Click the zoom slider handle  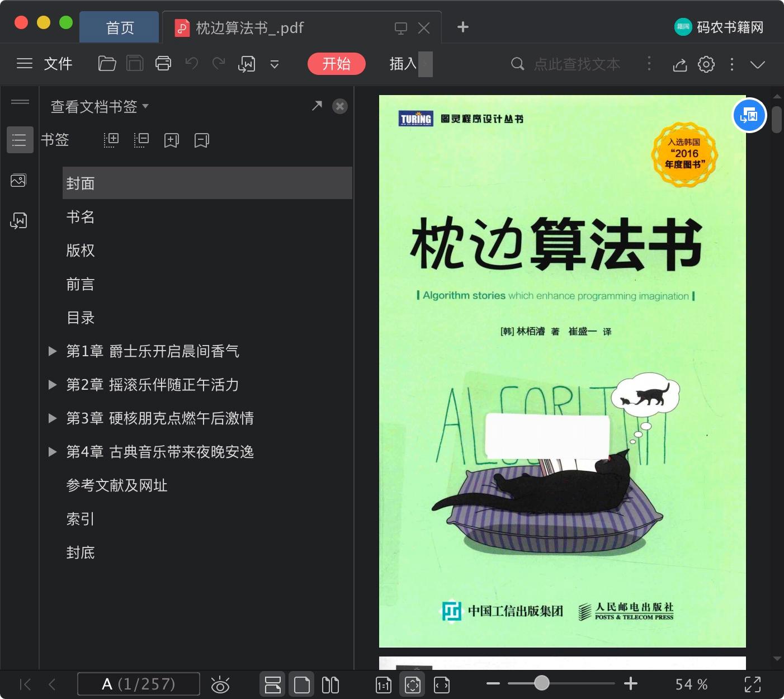[x=541, y=683]
